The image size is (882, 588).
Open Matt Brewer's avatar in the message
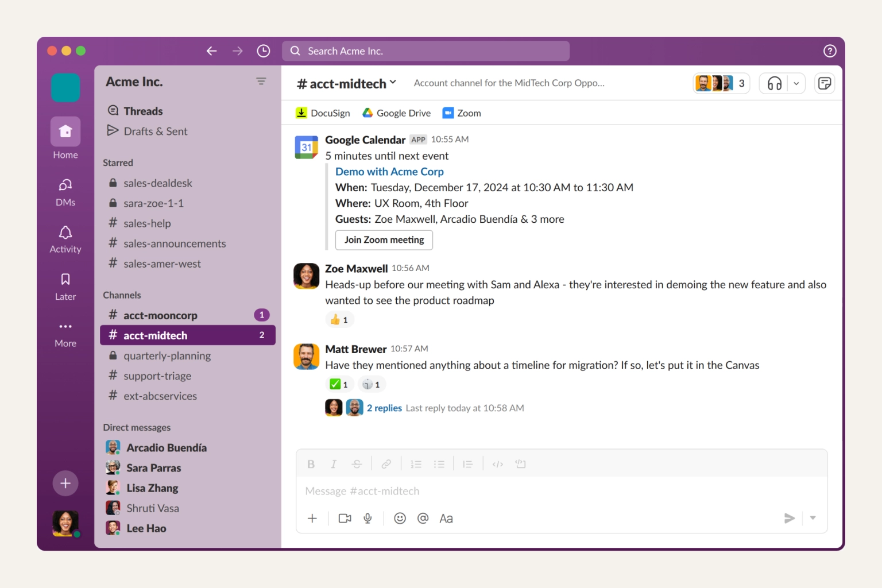306,357
